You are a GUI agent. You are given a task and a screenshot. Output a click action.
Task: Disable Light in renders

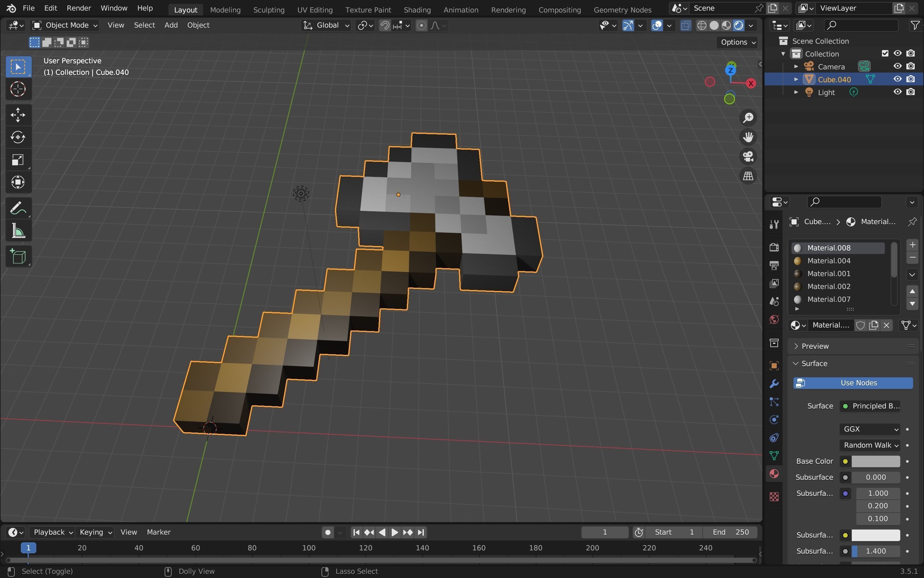911,92
